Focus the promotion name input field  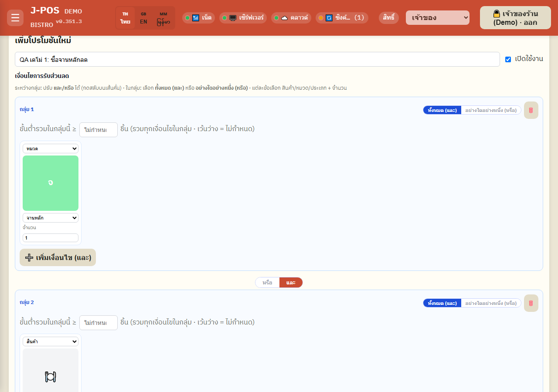(x=257, y=59)
